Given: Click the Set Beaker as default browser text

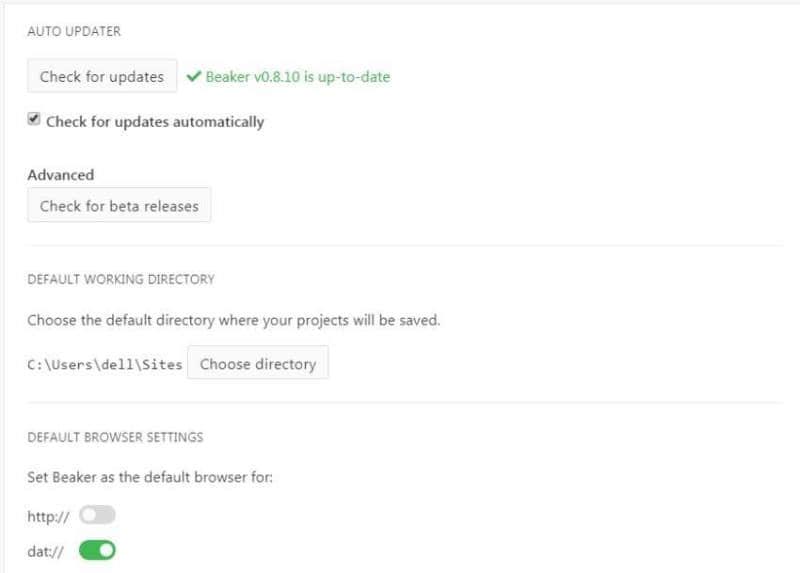Looking at the screenshot, I should (x=150, y=477).
